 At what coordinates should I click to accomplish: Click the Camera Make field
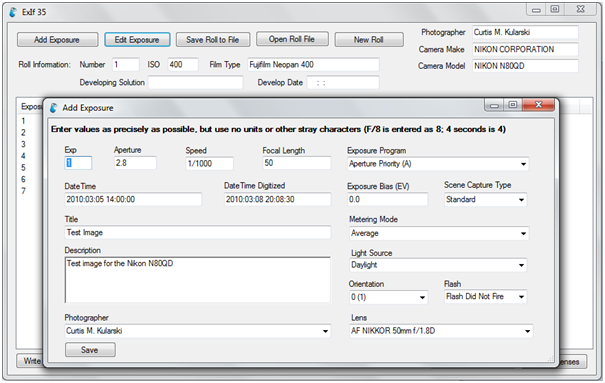[525, 49]
